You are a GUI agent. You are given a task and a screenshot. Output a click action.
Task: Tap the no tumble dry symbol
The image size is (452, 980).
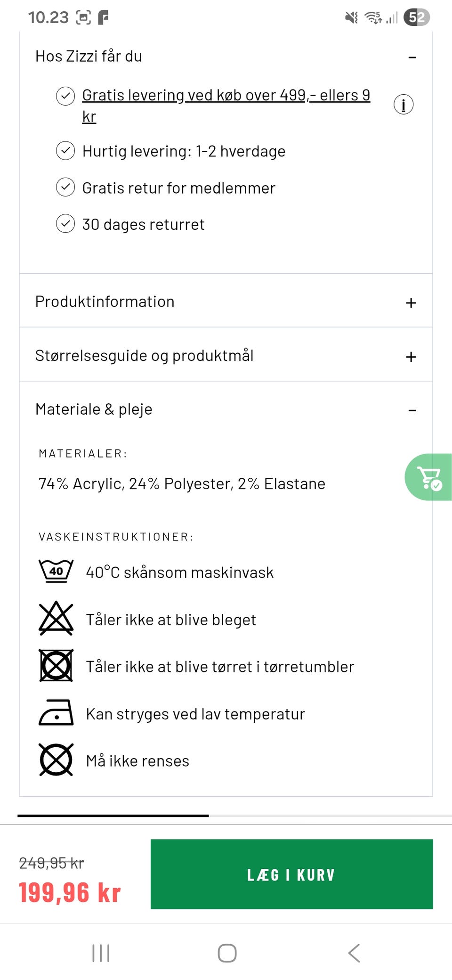[x=56, y=665]
